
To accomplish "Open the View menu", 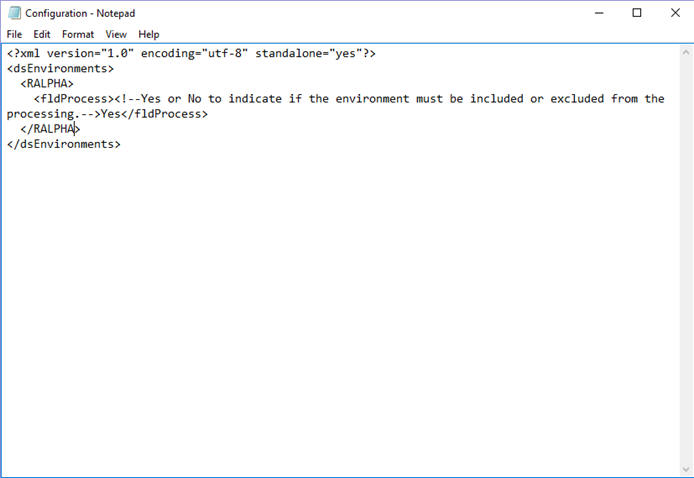I will click(x=116, y=34).
